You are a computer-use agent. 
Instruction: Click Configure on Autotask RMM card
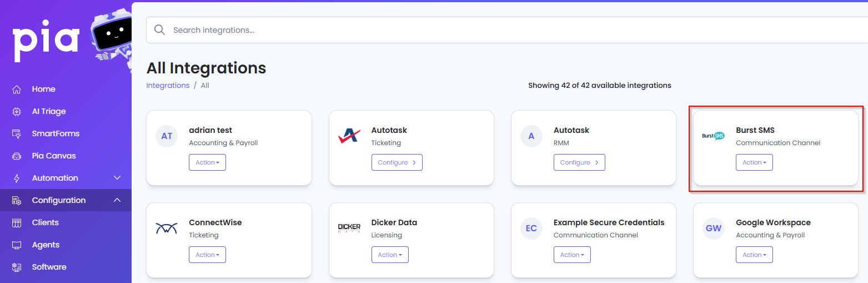pos(579,162)
